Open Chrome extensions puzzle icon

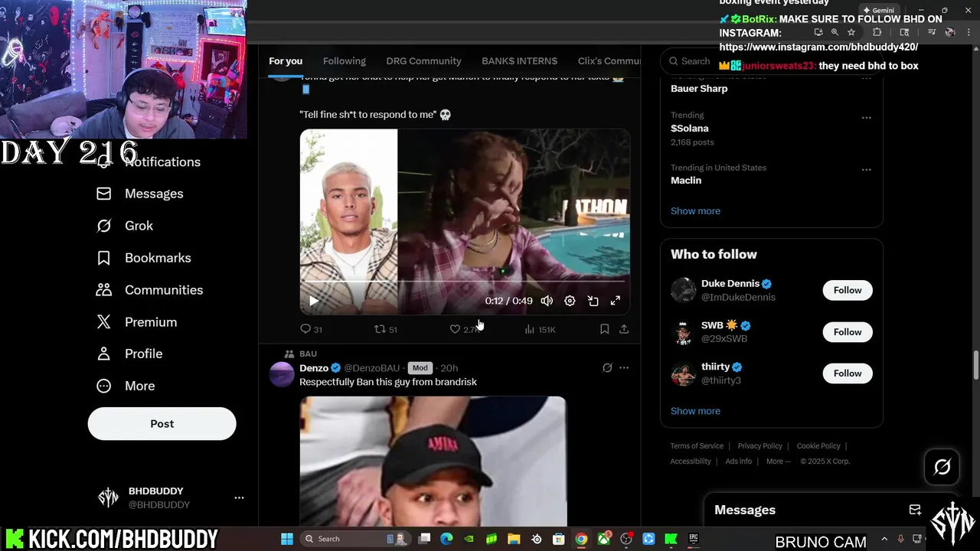877,32
